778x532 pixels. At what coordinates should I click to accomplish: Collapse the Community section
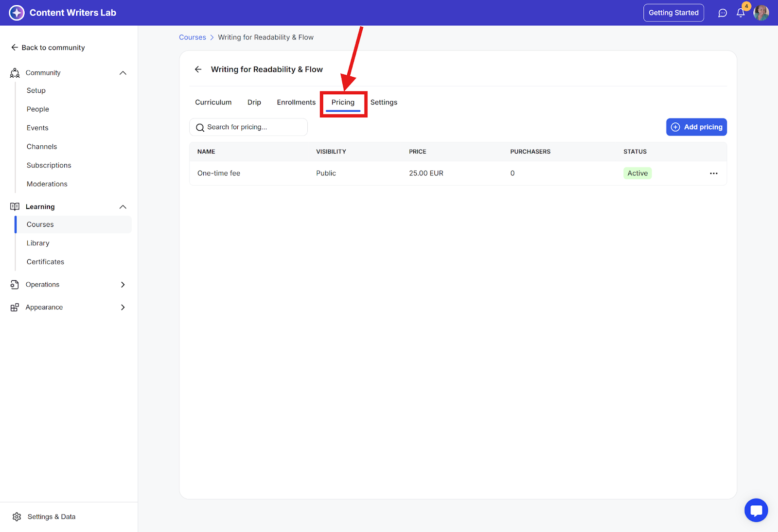pyautogui.click(x=123, y=73)
